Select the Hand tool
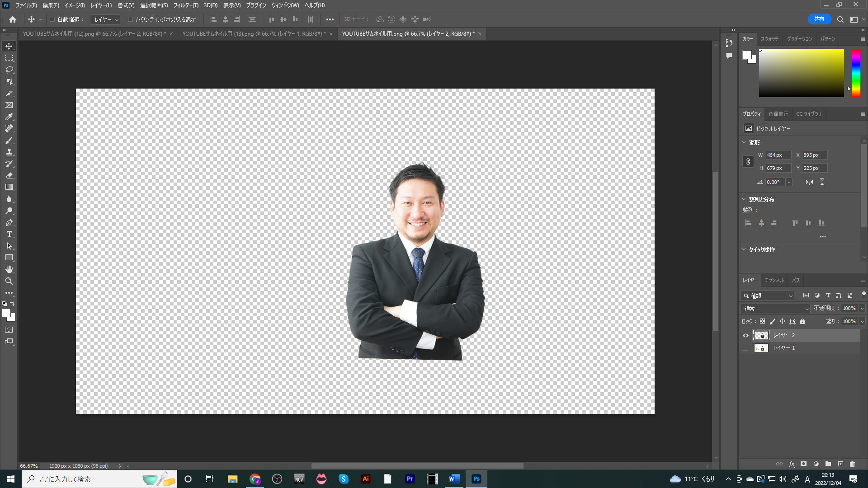Screen dimensions: 868x488 point(9,269)
